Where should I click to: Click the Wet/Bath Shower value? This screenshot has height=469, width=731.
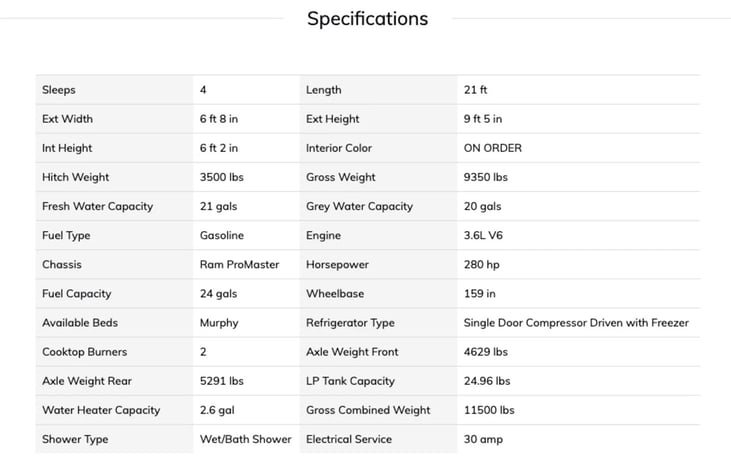click(x=246, y=439)
